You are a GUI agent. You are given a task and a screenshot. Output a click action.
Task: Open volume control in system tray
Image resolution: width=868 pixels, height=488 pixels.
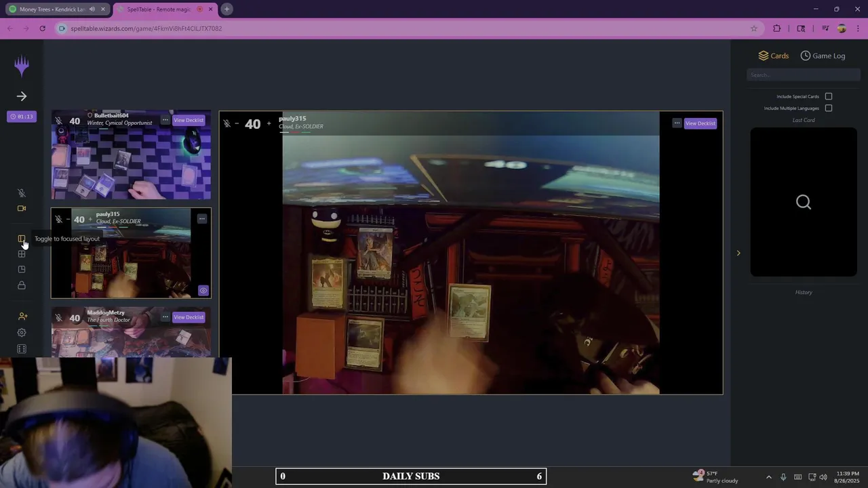coord(823,477)
